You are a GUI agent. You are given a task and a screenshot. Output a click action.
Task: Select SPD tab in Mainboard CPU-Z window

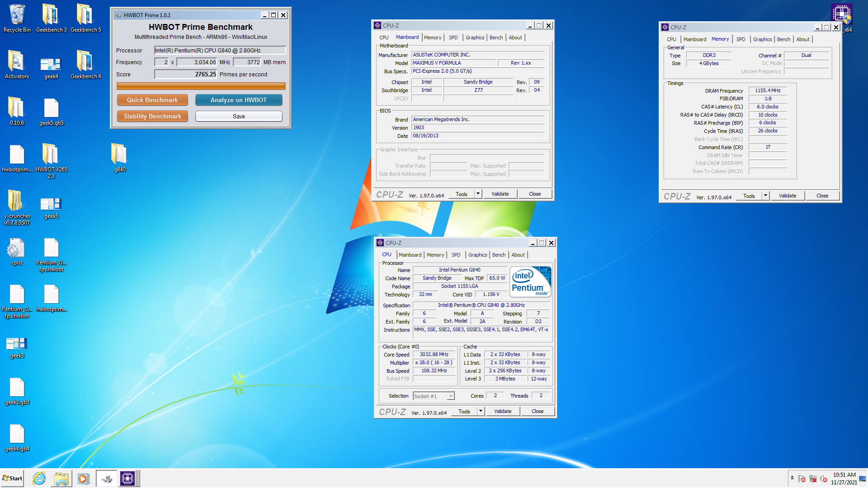453,38
